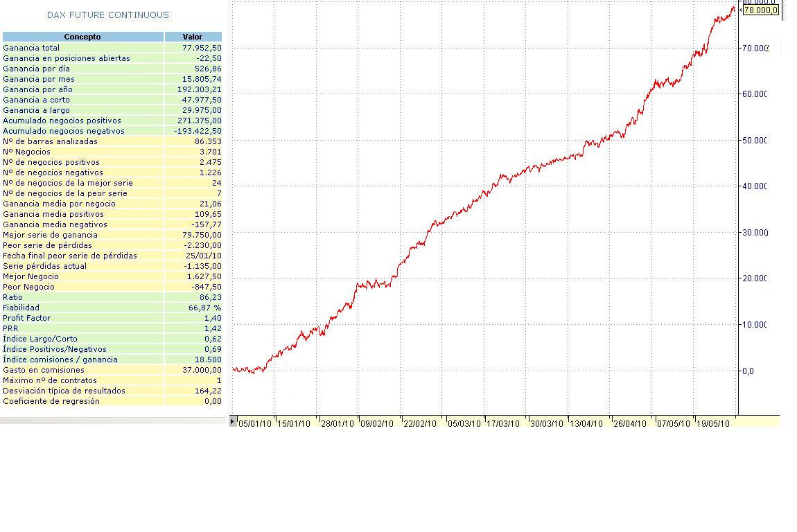Click the 70.000 price axis label

coord(755,48)
